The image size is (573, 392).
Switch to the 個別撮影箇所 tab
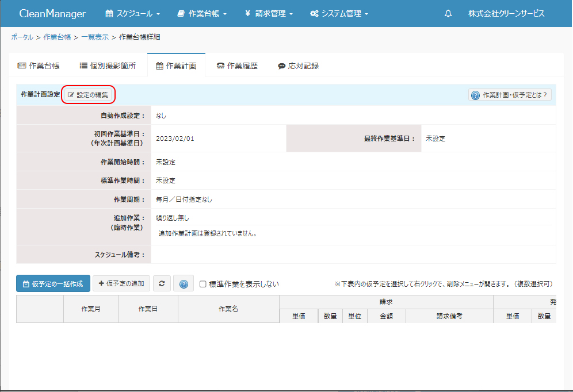pos(108,66)
